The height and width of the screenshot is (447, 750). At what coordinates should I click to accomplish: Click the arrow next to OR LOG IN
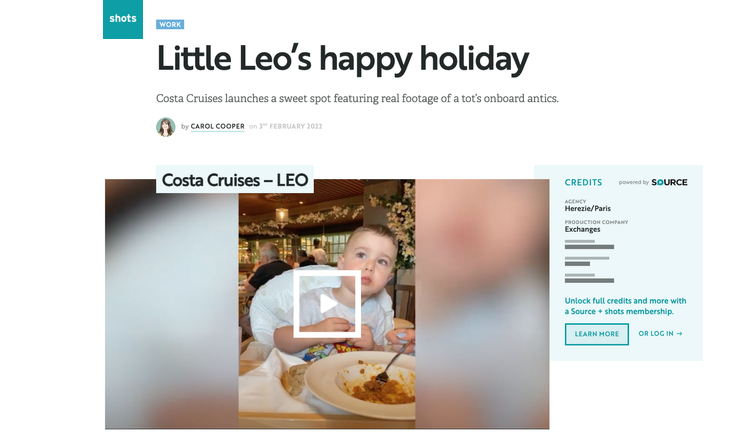[x=680, y=334]
